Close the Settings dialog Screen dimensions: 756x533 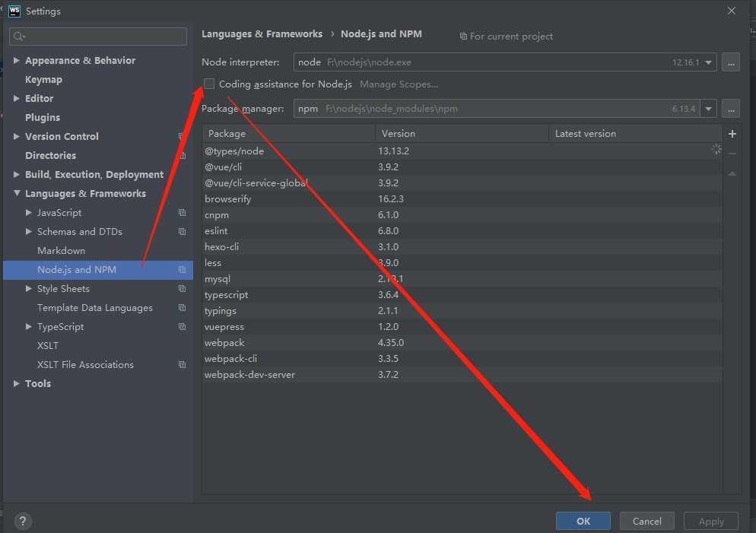tap(732, 11)
